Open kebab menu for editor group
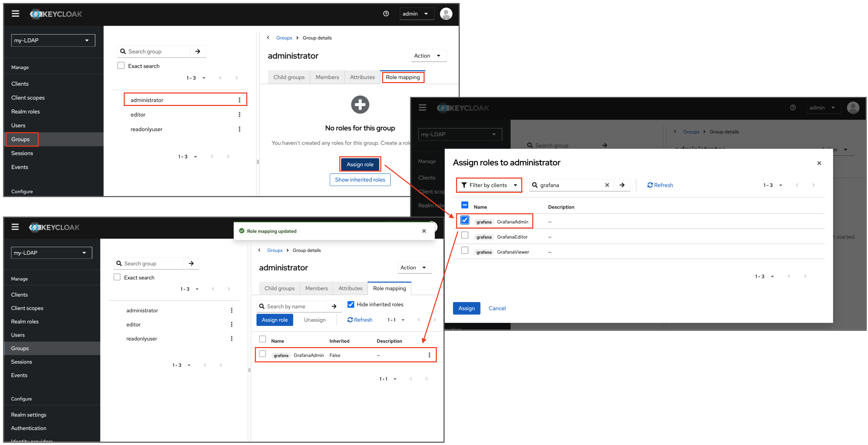This screenshot has width=868, height=445. (x=239, y=115)
